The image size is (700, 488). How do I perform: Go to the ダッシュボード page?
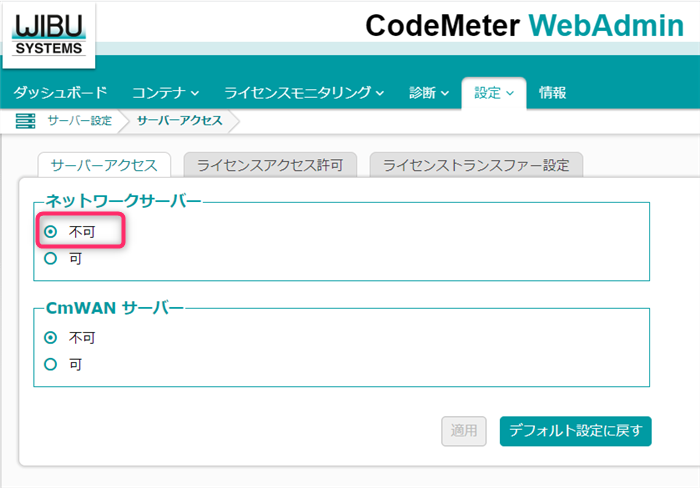coord(60,93)
